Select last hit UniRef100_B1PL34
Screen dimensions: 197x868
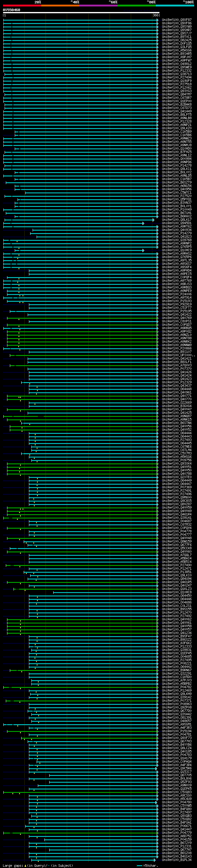pos(177,860)
